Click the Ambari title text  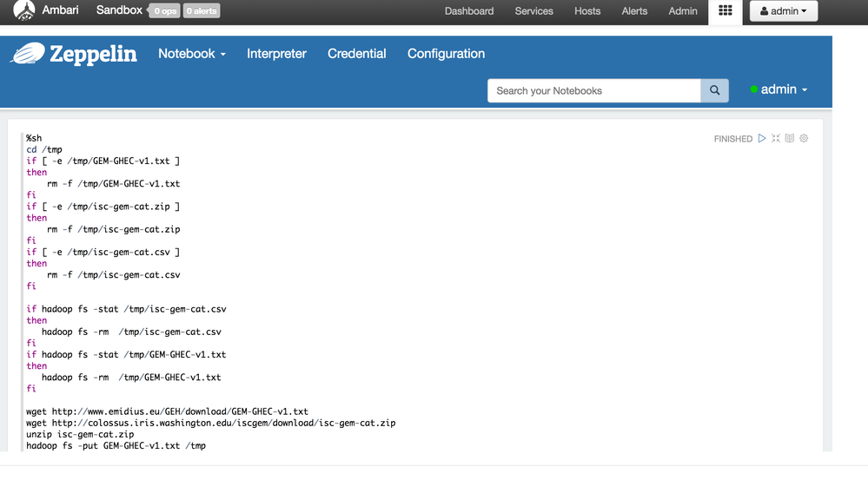(60, 10)
